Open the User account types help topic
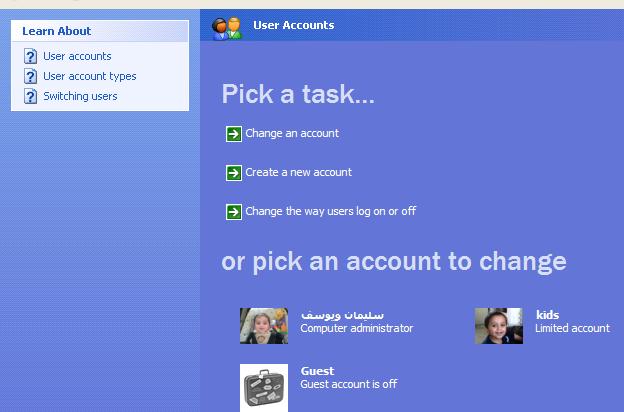 [90, 76]
